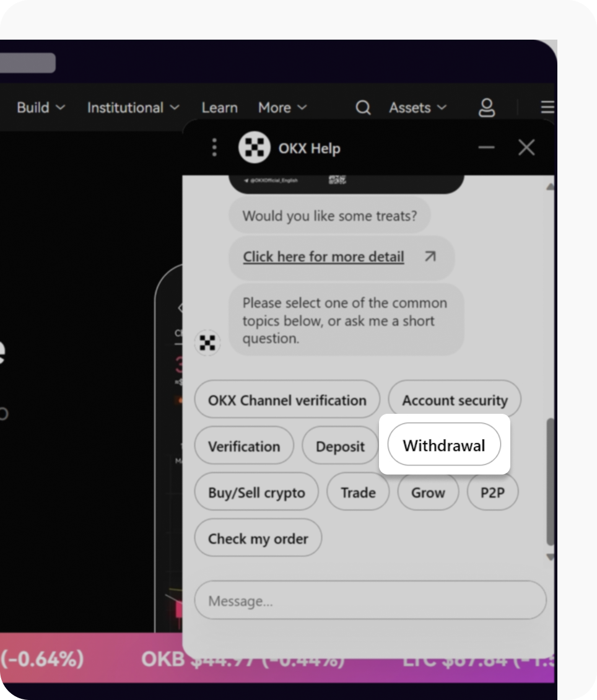
Task: Click the OKB price ticker text
Action: pos(243,659)
